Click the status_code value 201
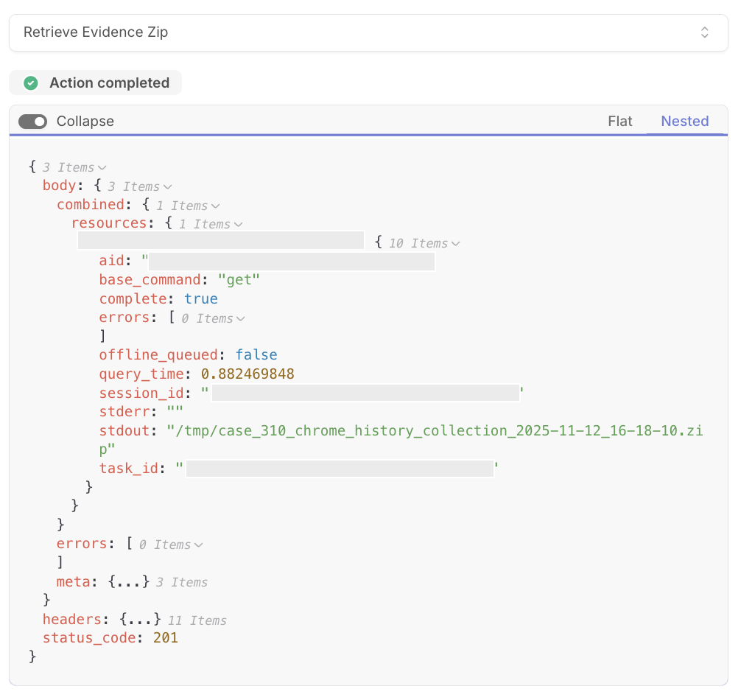 166,638
